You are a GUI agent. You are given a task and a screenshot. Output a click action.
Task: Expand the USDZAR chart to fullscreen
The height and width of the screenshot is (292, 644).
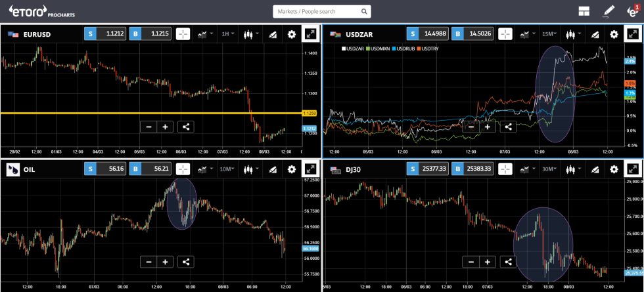[x=632, y=34]
